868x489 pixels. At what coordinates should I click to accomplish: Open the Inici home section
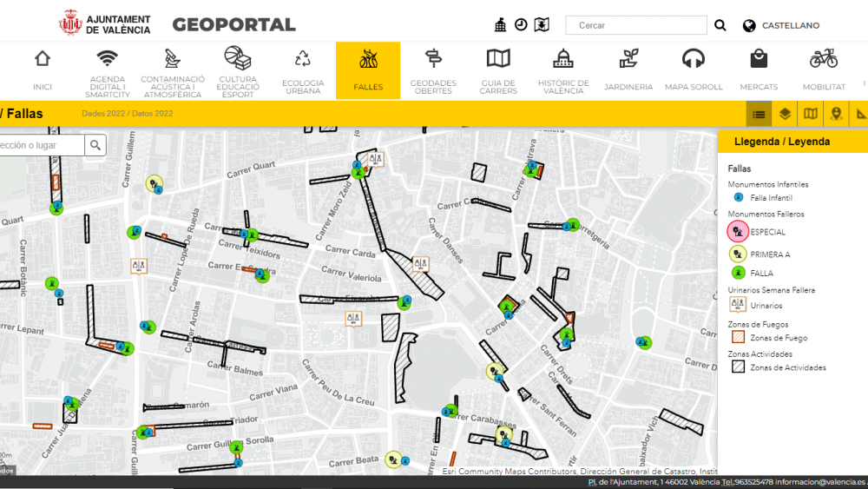coord(42,69)
